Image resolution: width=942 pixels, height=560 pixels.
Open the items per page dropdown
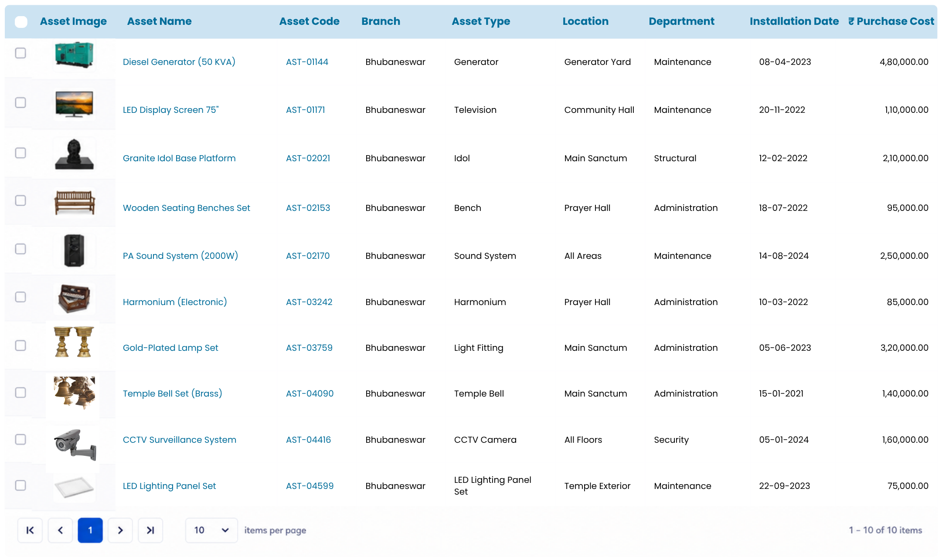(211, 530)
